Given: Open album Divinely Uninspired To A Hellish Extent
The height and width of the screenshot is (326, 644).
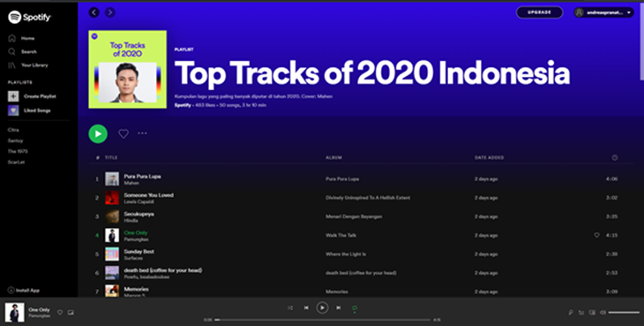Looking at the screenshot, I should pyautogui.click(x=368, y=198).
